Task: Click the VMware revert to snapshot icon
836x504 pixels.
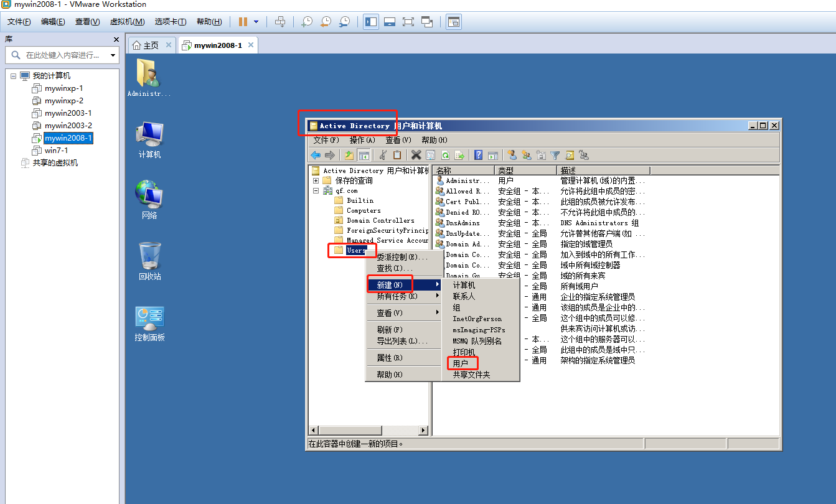Action: pos(326,21)
